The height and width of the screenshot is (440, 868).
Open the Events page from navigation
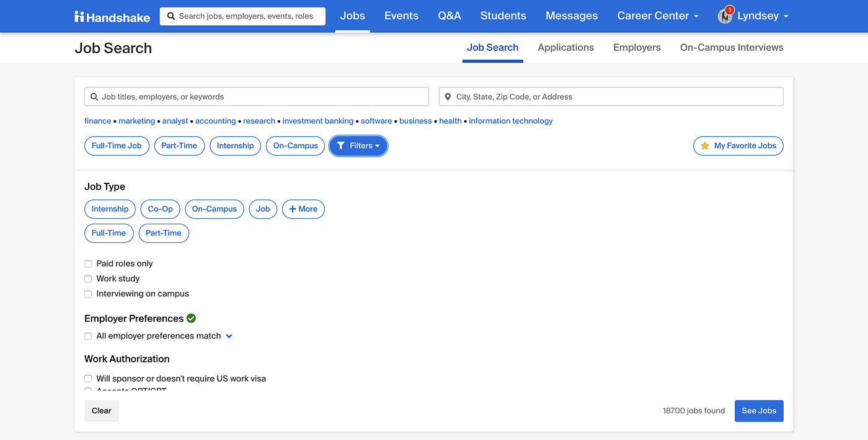pyautogui.click(x=401, y=15)
